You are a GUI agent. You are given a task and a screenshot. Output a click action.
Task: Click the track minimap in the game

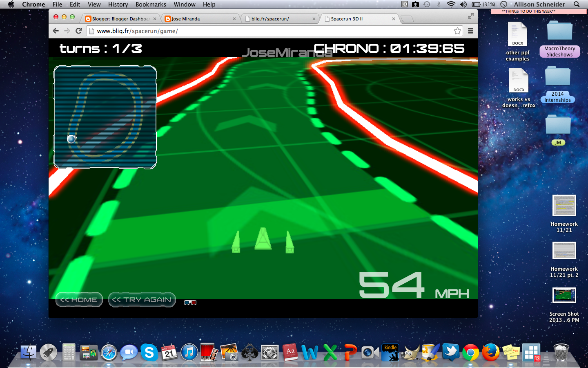[x=105, y=117]
